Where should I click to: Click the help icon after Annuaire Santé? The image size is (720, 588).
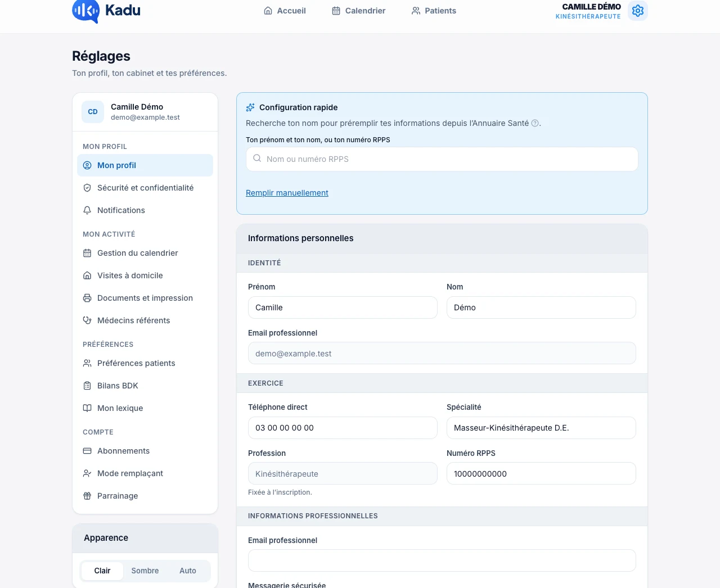[x=535, y=123]
